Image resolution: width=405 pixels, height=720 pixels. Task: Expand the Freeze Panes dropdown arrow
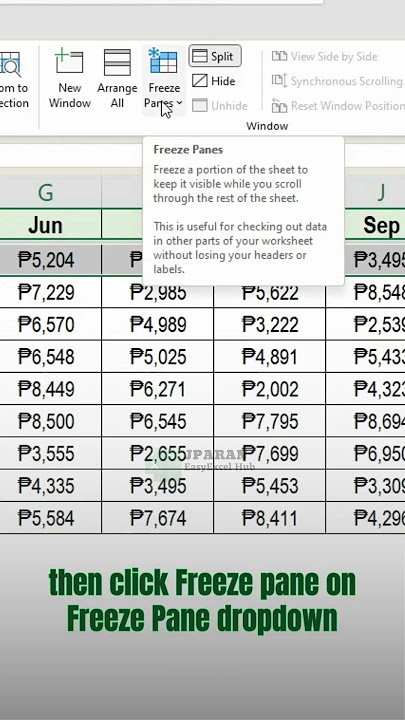point(179,103)
